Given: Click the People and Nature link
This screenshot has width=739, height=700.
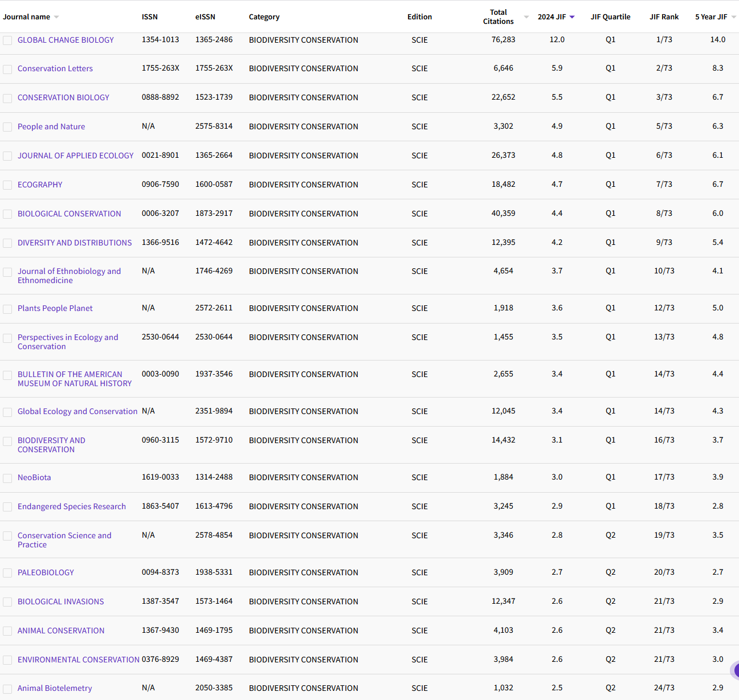Looking at the screenshot, I should tap(51, 126).
